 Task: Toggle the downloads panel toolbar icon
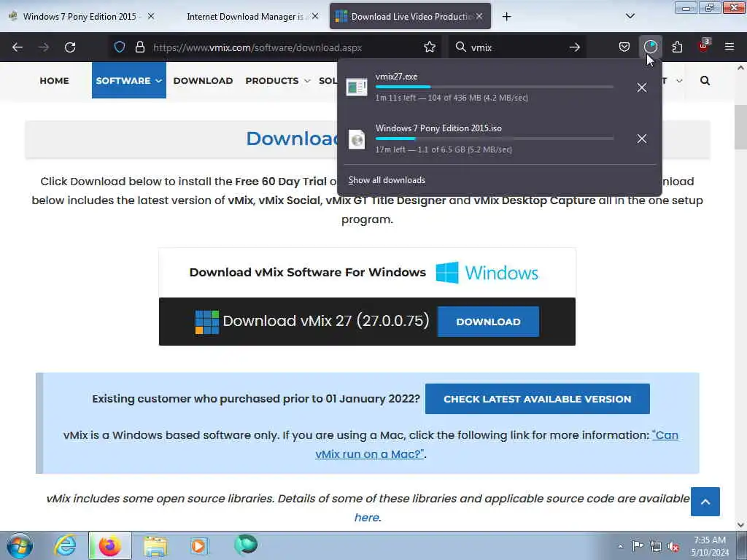click(650, 47)
